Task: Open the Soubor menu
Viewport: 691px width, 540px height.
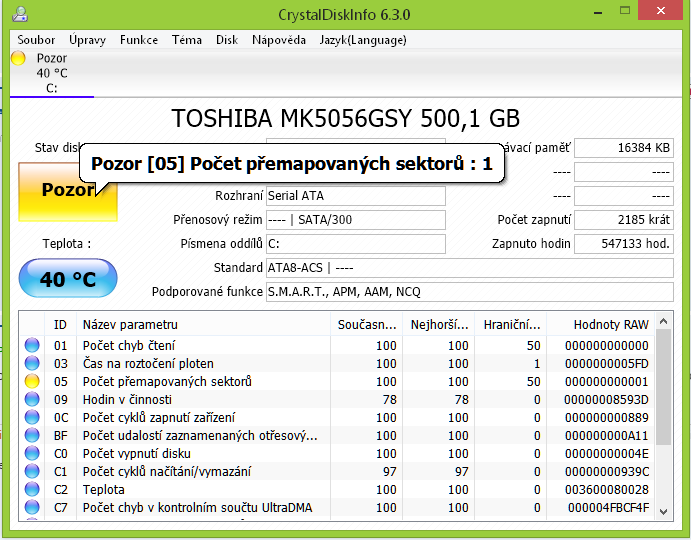Action: pos(37,40)
